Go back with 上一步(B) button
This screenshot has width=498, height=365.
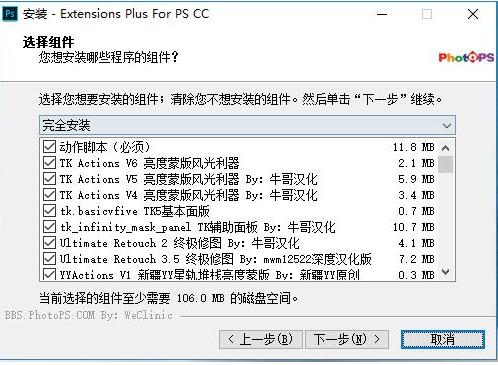261,339
